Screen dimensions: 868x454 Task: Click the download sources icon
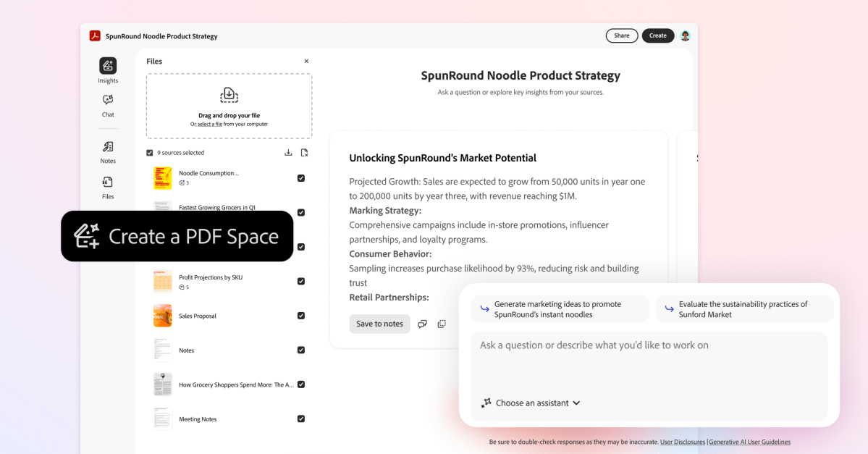[288, 153]
